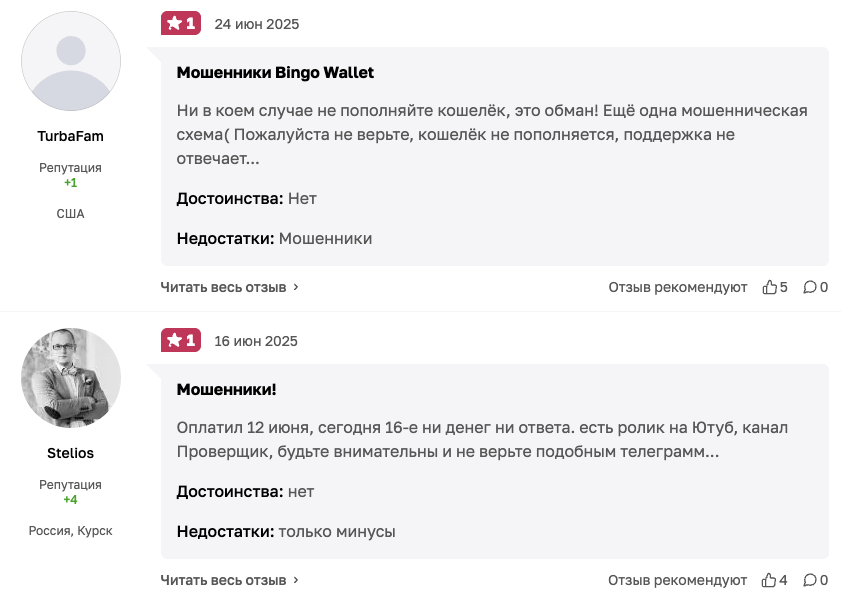Open the TurbaFam username profile link
The image size is (841, 601).
coord(71,136)
